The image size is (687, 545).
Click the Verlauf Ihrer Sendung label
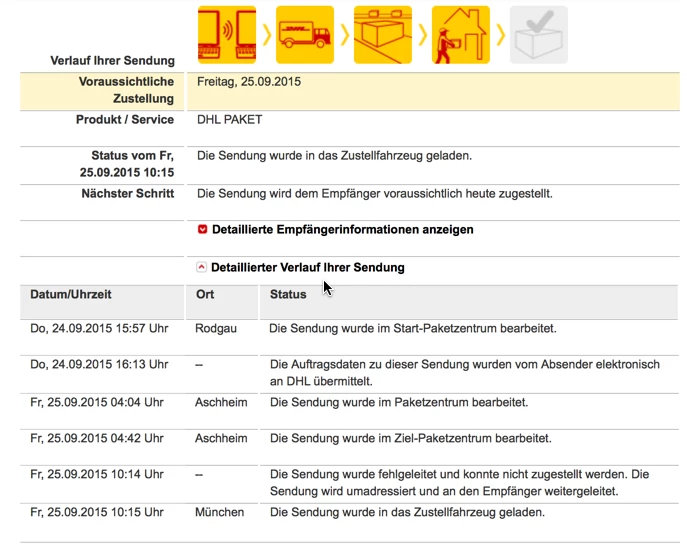[x=112, y=60]
